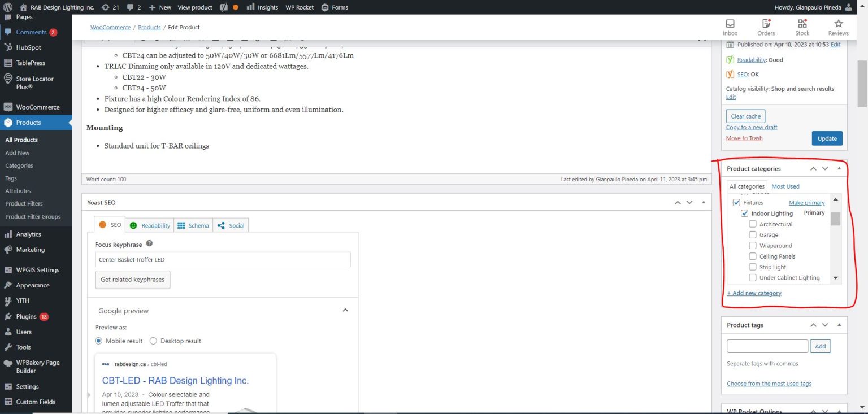Open the Inbox icon in activity panel
This screenshot has width=868, height=414.
730,24
